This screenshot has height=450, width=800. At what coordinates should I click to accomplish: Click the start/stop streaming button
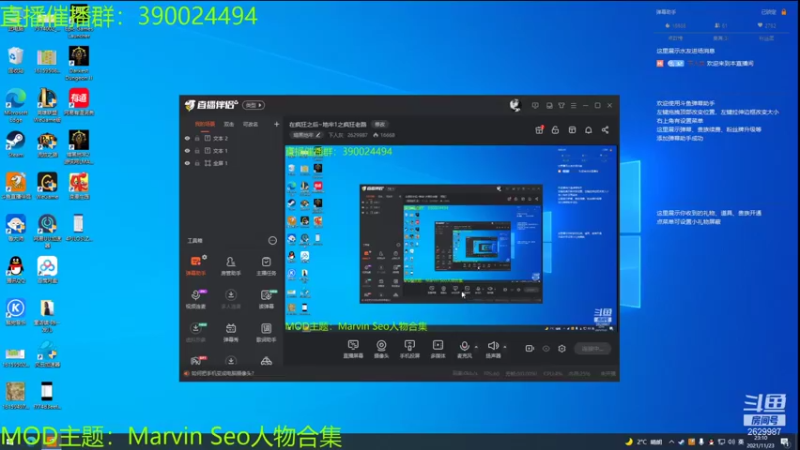pos(592,348)
